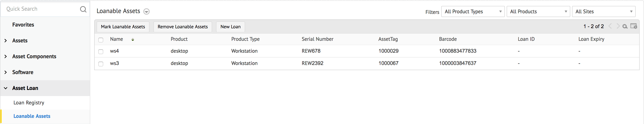Click the Mark Loanable Assets button
The image size is (644, 124).
pyautogui.click(x=123, y=27)
